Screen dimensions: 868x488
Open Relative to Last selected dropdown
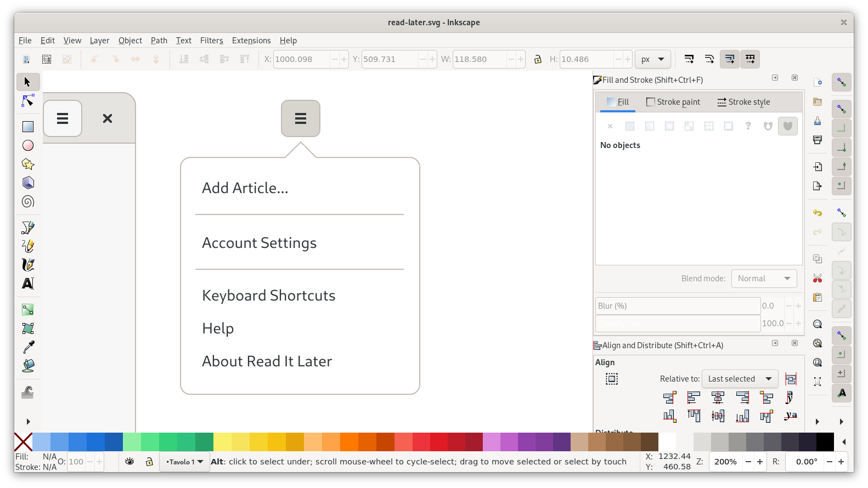point(740,379)
